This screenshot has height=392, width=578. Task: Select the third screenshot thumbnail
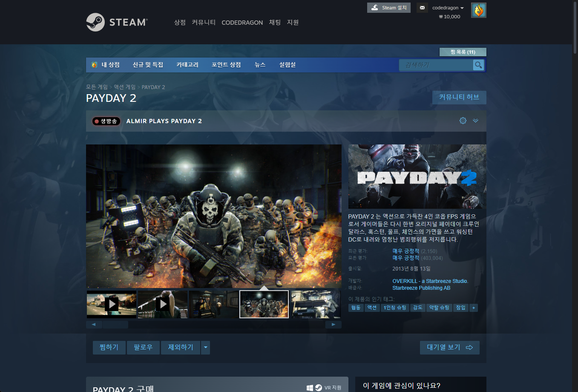coord(213,304)
